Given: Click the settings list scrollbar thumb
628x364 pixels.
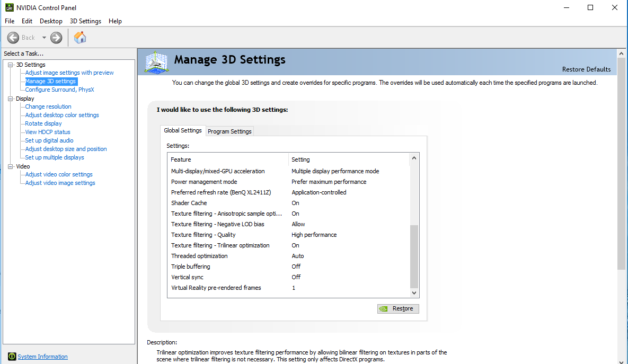Looking at the screenshot, I should tap(414, 256).
